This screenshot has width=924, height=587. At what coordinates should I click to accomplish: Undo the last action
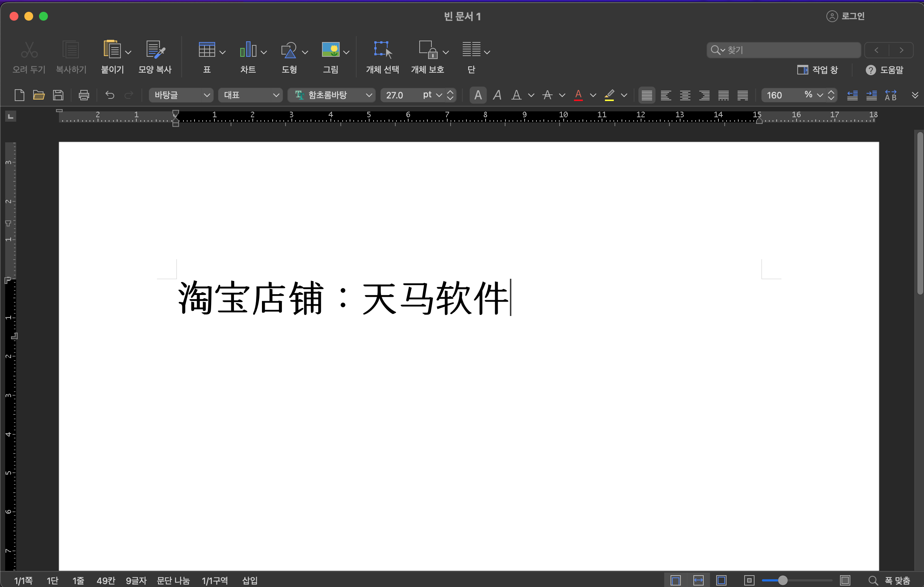click(x=110, y=95)
